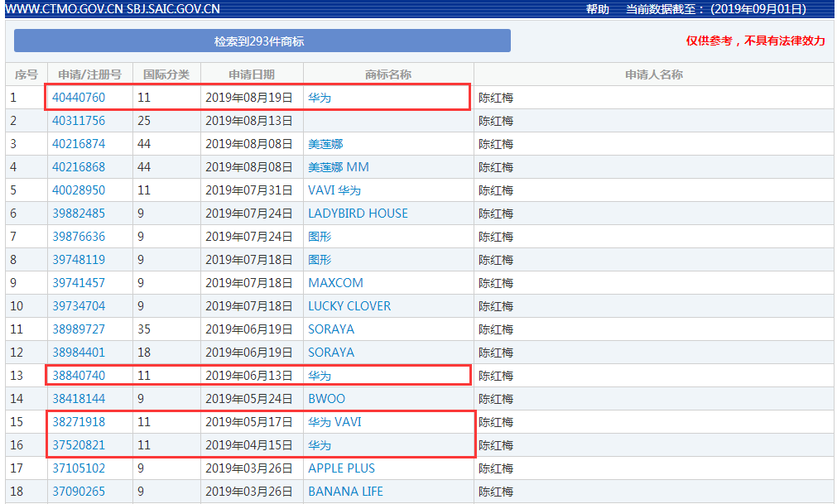Open registration number 38418144
This screenshot has height=504, width=837.
click(79, 399)
